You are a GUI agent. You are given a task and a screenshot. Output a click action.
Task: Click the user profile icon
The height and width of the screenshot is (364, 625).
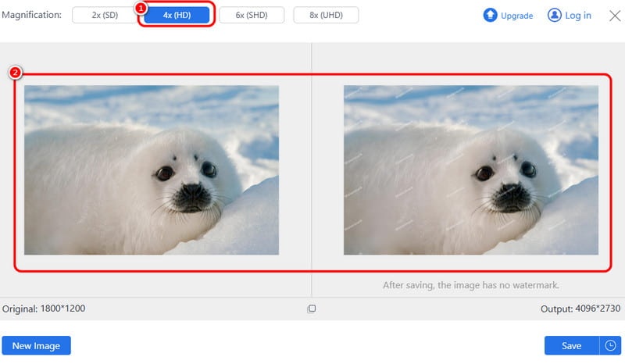point(555,15)
